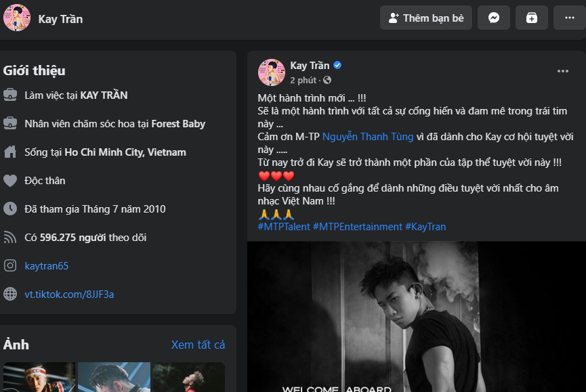
Task: Click the Forest Baby workplace link
Action: pyautogui.click(x=178, y=124)
